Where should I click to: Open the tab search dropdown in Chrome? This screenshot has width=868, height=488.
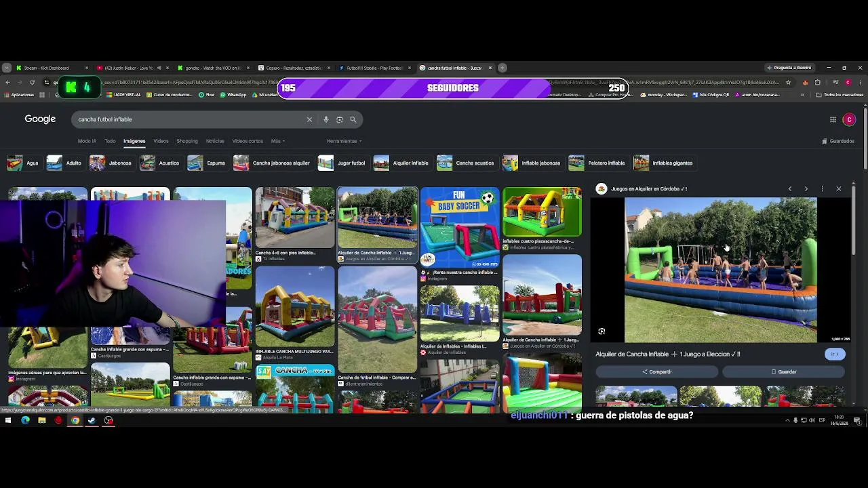click(x=7, y=68)
